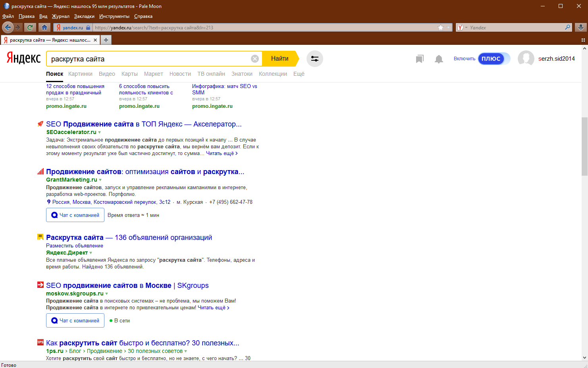Expand the GrantMarketing.ru result menu arrow
The height and width of the screenshot is (368, 588).
[100, 180]
